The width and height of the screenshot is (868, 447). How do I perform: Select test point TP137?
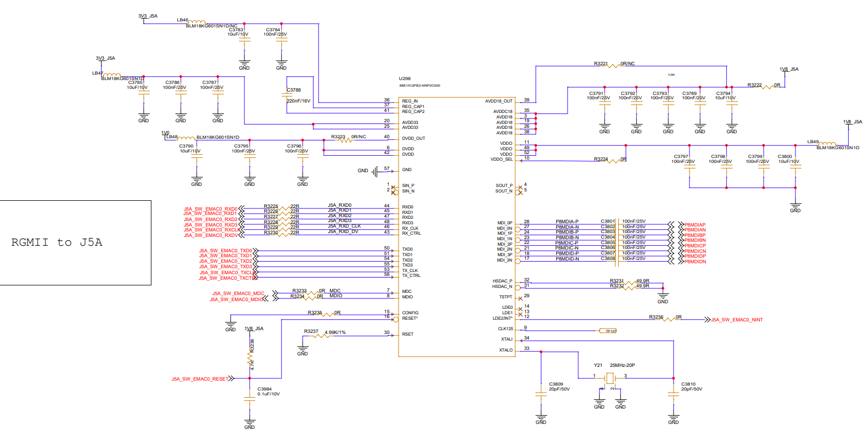pos(608,331)
